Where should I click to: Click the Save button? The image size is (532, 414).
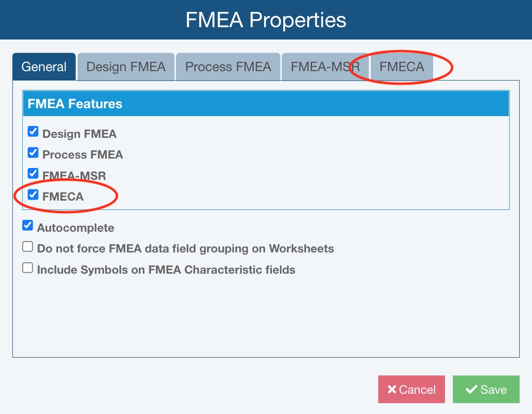[x=486, y=389]
